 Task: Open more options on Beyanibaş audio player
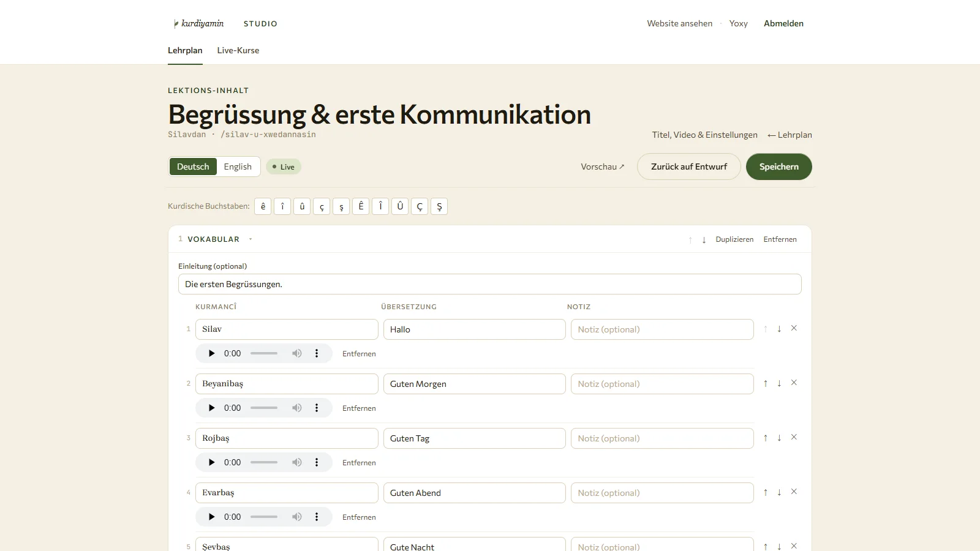[x=317, y=408]
